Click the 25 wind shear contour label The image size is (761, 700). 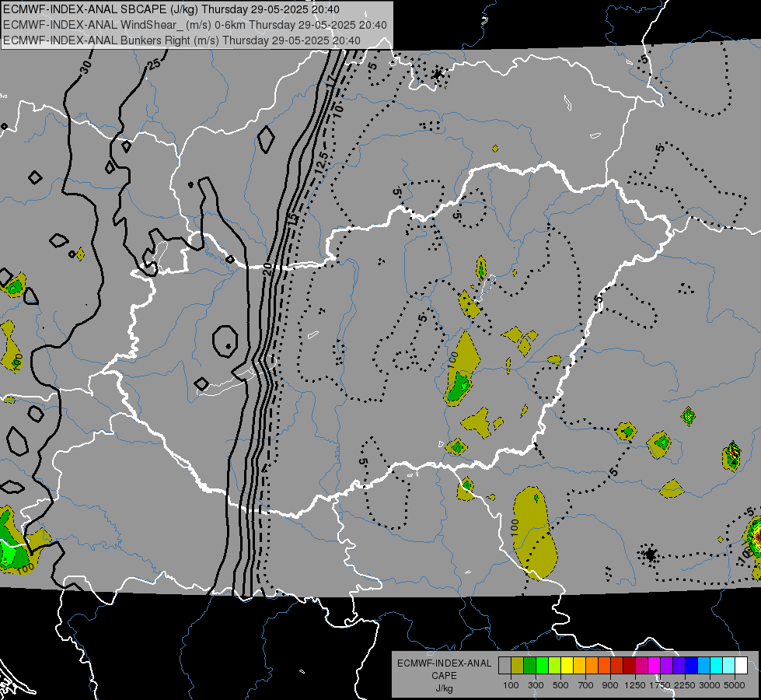click(154, 64)
